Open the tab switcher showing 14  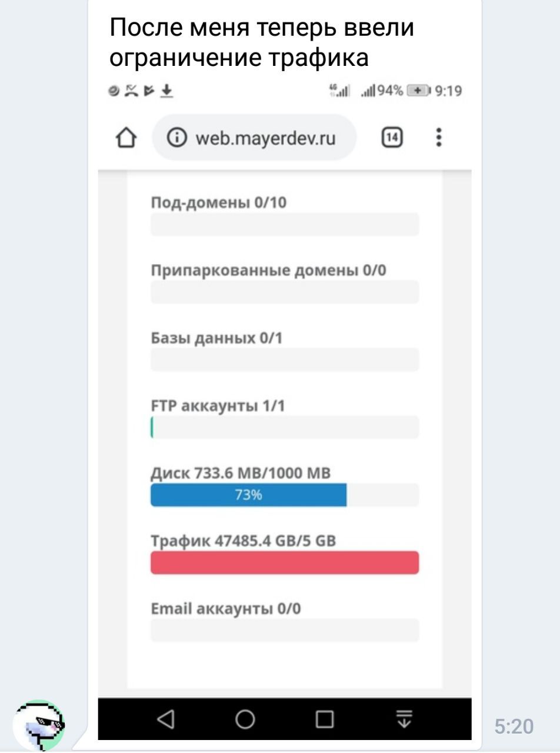click(392, 138)
